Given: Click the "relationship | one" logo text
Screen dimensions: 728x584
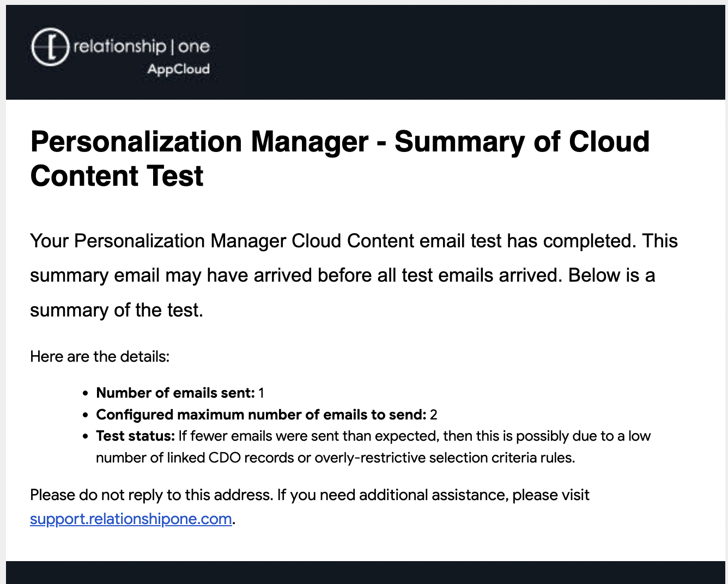Looking at the screenshot, I should (141, 46).
